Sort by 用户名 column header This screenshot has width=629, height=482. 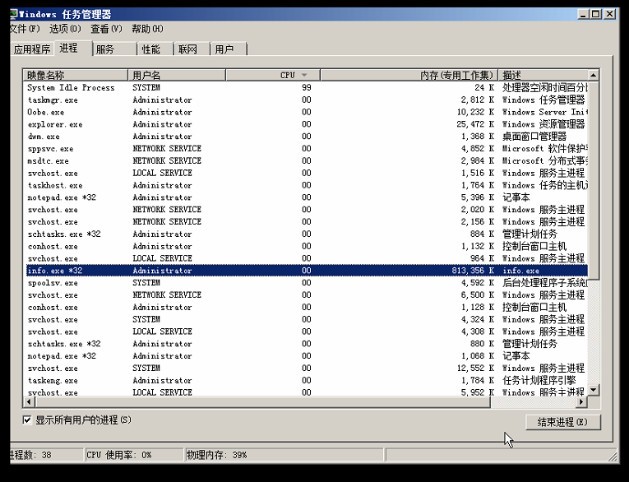tap(177, 75)
